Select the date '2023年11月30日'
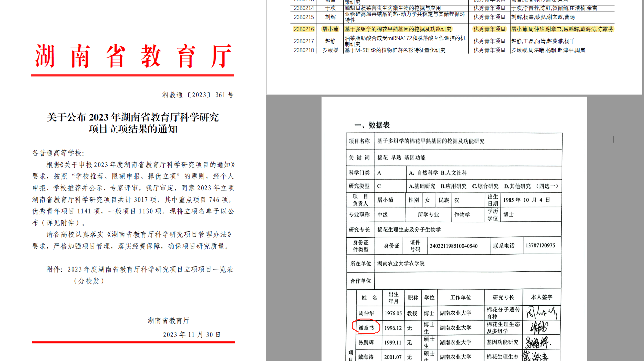644x361 pixels. point(192,335)
